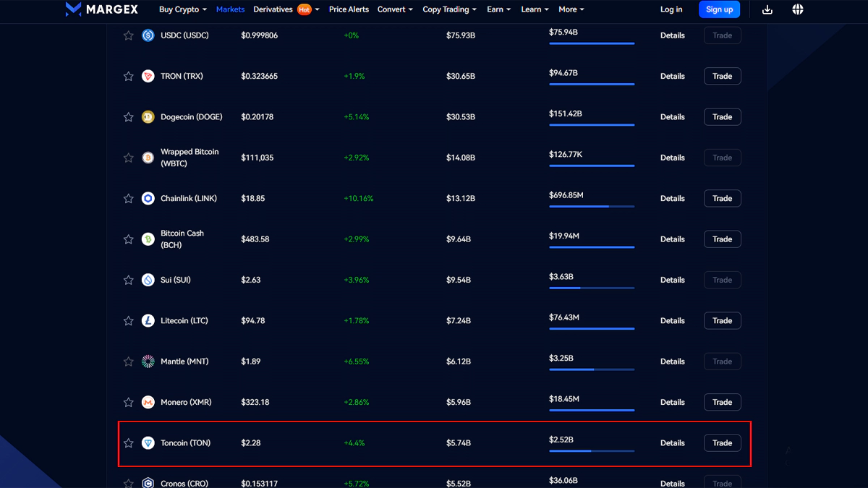Go to the Markets tab
Viewport: 868px width, 488px height.
pyautogui.click(x=230, y=9)
